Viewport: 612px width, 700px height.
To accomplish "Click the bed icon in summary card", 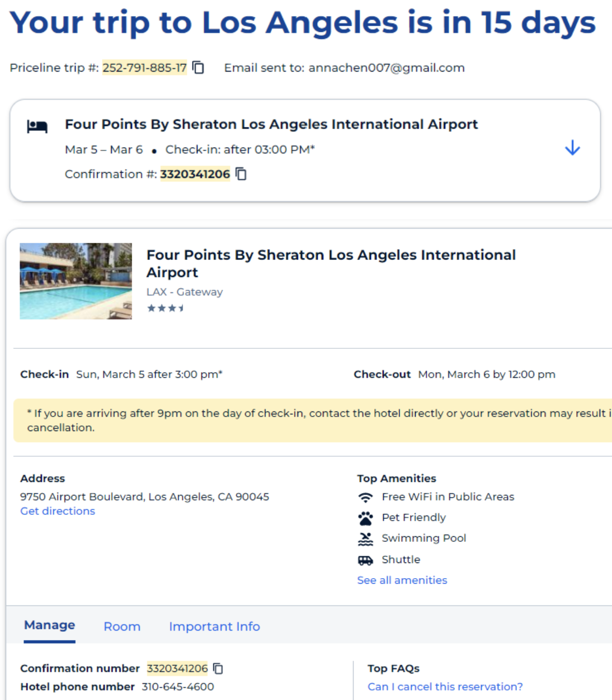I will 37,126.
